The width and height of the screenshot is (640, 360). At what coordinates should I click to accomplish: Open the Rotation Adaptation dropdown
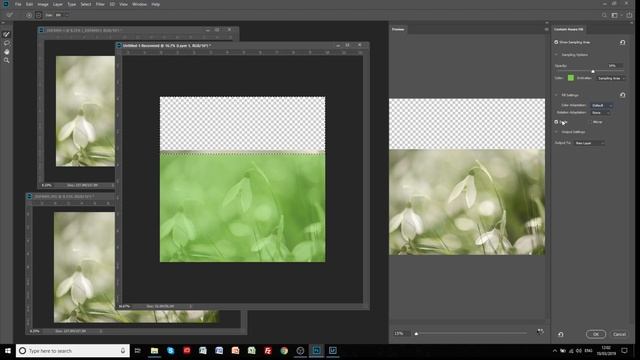click(600, 113)
